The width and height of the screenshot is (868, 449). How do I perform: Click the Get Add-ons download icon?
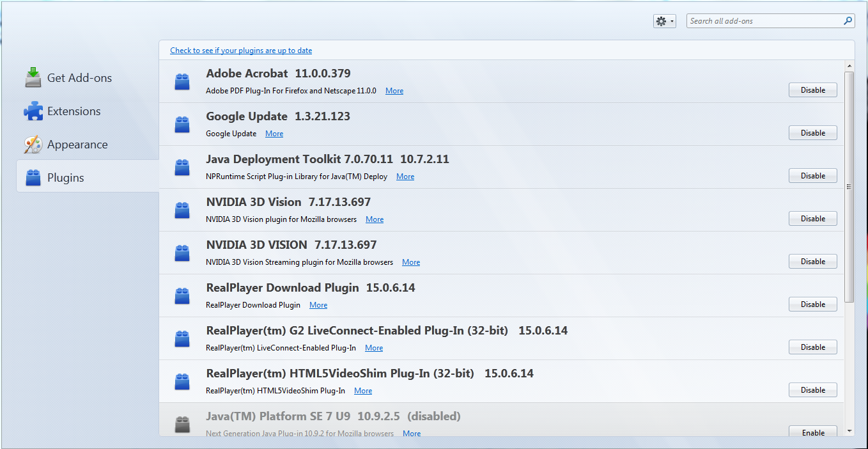33,77
